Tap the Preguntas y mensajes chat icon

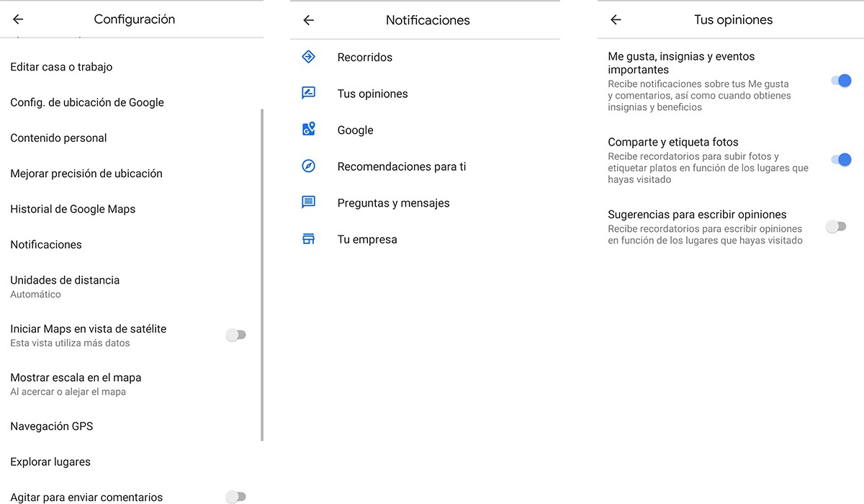coord(308,202)
